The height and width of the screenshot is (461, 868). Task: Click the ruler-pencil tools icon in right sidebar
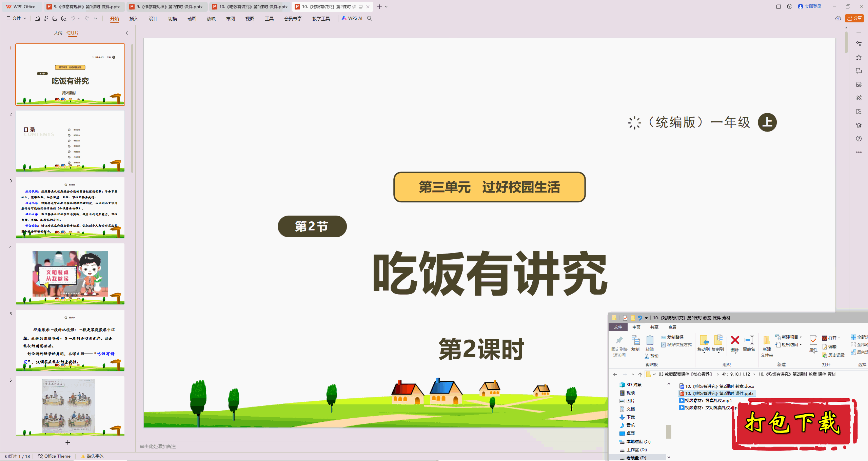pos(859,98)
